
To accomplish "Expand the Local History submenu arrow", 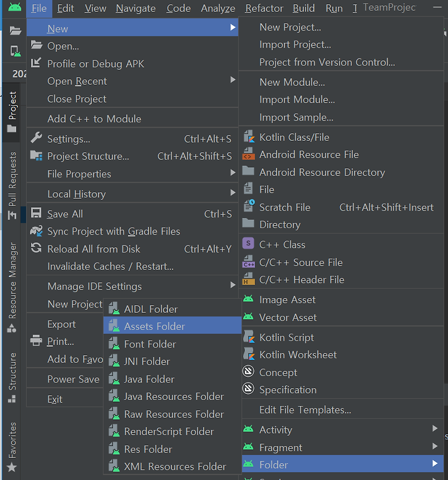I will pyautogui.click(x=233, y=193).
